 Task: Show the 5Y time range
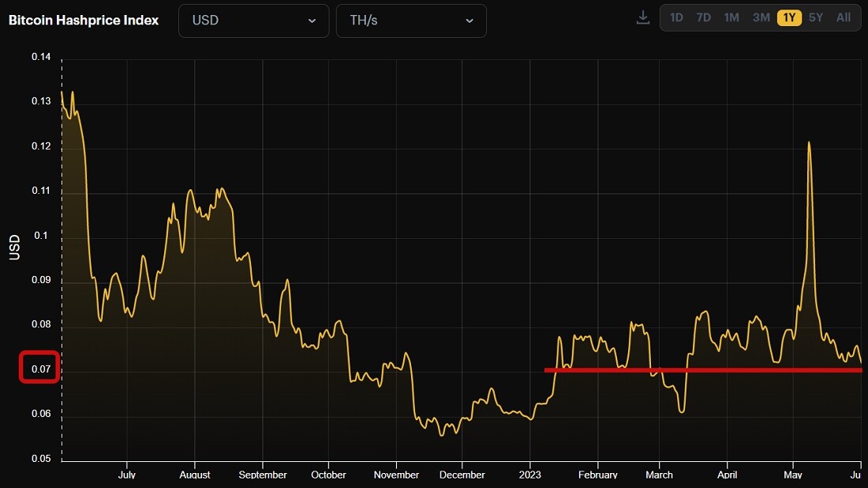[x=815, y=17]
